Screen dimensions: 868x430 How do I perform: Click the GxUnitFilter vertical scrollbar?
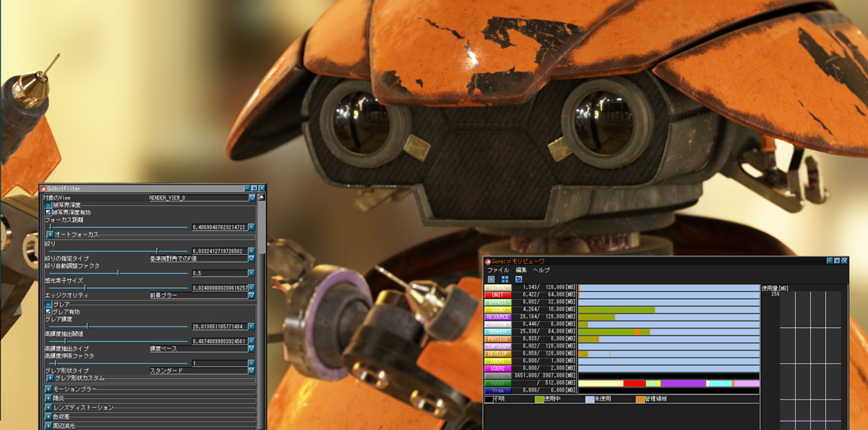tap(262, 311)
